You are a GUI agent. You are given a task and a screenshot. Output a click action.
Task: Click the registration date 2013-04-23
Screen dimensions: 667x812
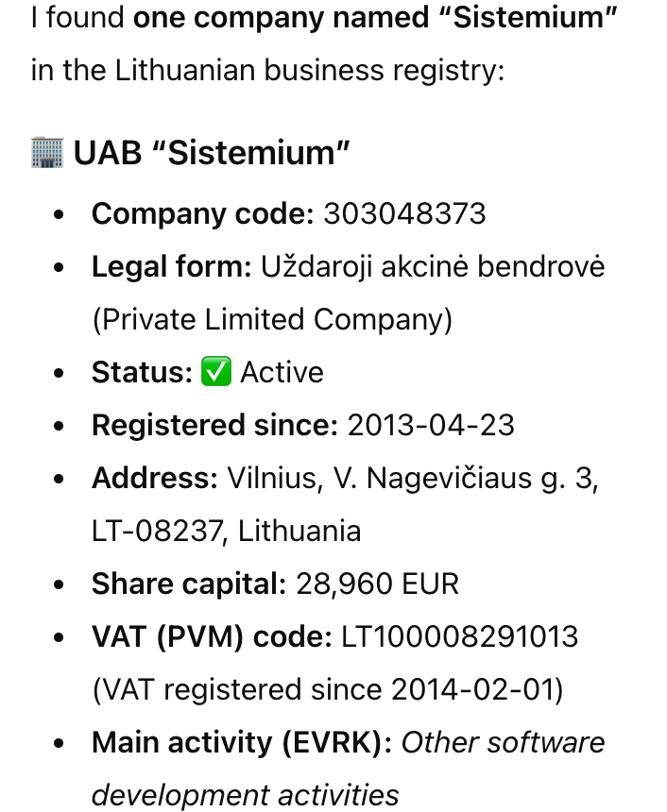[431, 425]
